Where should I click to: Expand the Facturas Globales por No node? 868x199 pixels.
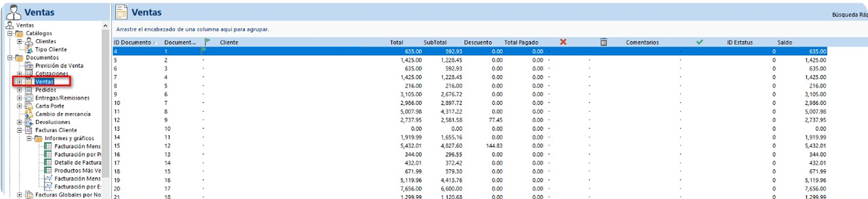pos(19,195)
